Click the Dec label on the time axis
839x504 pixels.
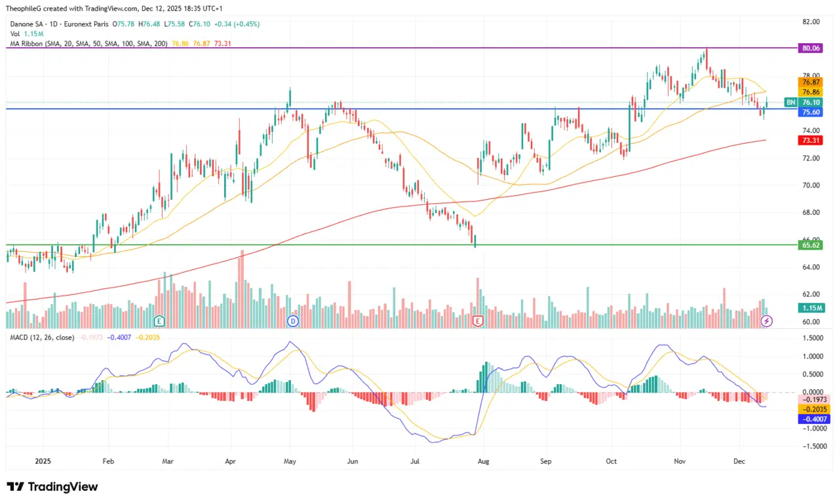click(x=739, y=461)
